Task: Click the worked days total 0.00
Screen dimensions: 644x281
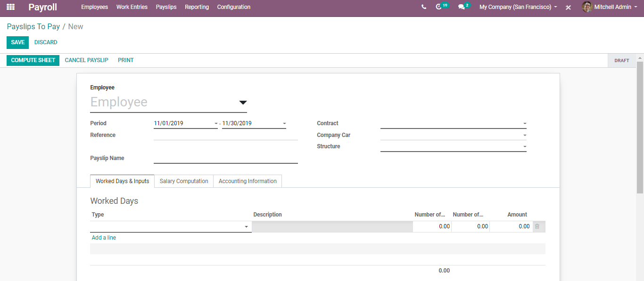Action: 444,271
